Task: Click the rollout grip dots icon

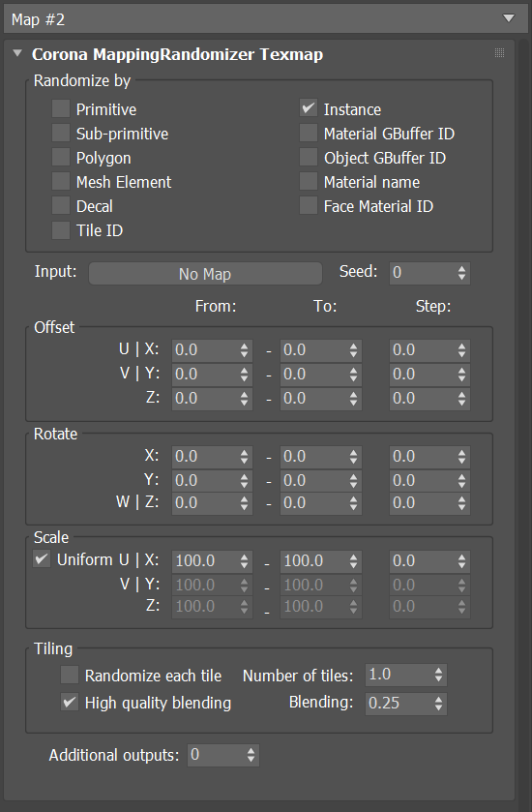Action: 499,52
